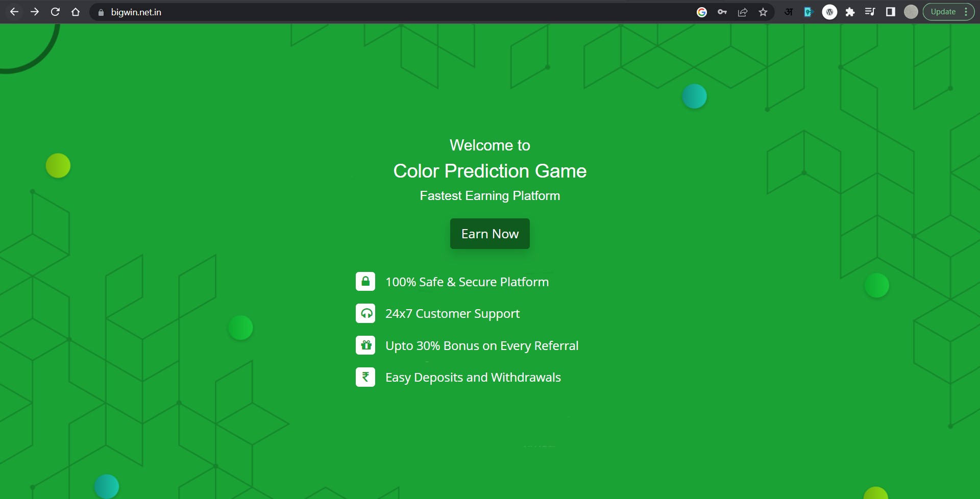
Task: Go to the browser home page
Action: (x=76, y=12)
